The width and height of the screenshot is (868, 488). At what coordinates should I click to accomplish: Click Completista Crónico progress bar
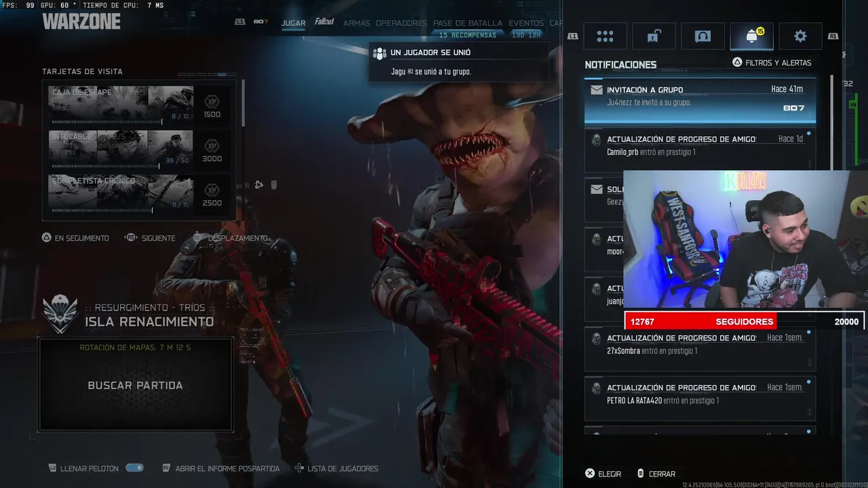pyautogui.click(x=102, y=210)
